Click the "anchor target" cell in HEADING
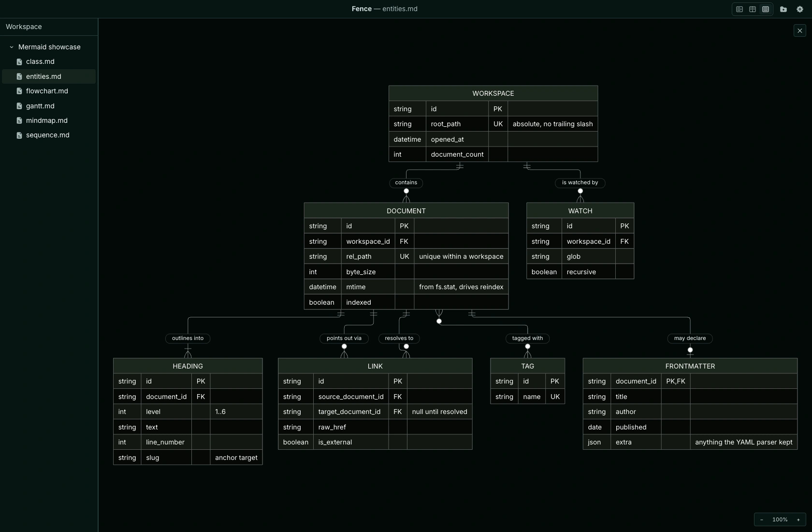This screenshot has height=532, width=812. [x=236, y=458]
